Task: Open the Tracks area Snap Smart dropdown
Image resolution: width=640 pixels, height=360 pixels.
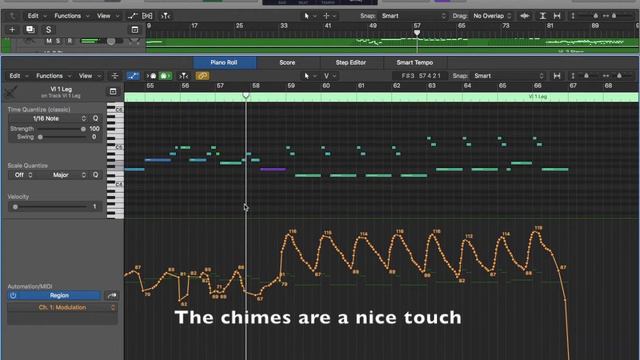Action: coord(413,16)
